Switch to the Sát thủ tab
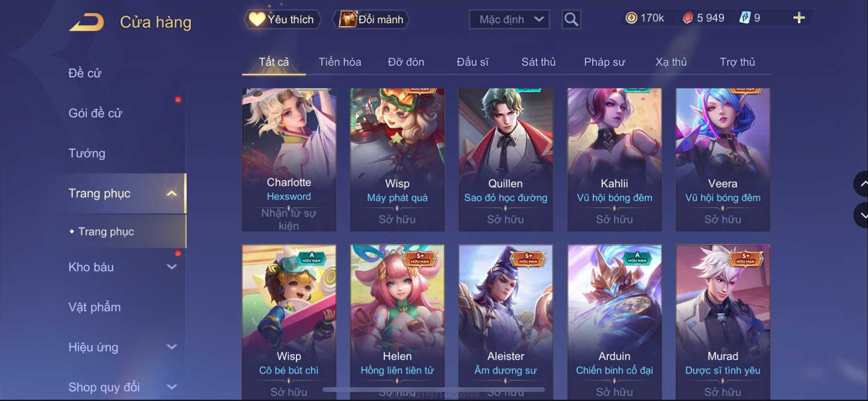This screenshot has height=401, width=868. point(538,62)
